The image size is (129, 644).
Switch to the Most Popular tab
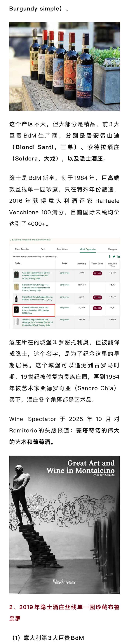click(x=22, y=249)
